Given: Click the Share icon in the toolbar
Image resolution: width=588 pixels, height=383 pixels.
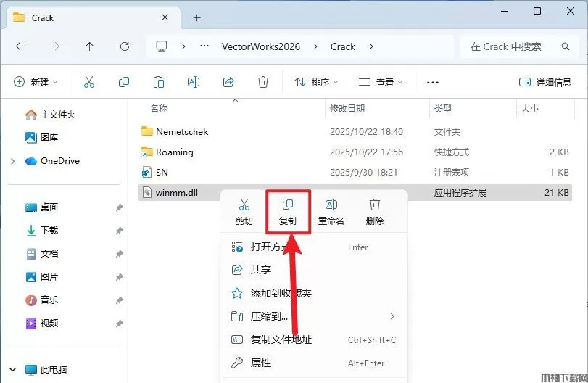Looking at the screenshot, I should click(228, 82).
